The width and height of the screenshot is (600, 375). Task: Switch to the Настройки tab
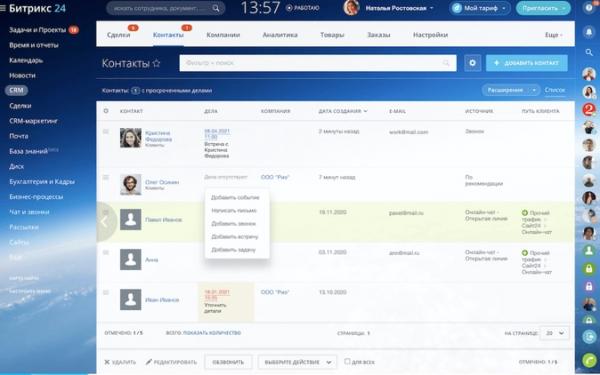(430, 35)
